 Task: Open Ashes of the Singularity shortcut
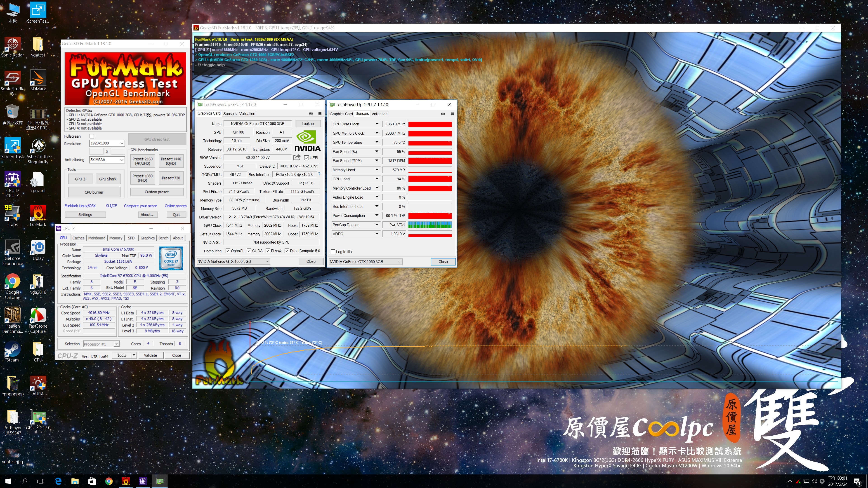(38, 151)
